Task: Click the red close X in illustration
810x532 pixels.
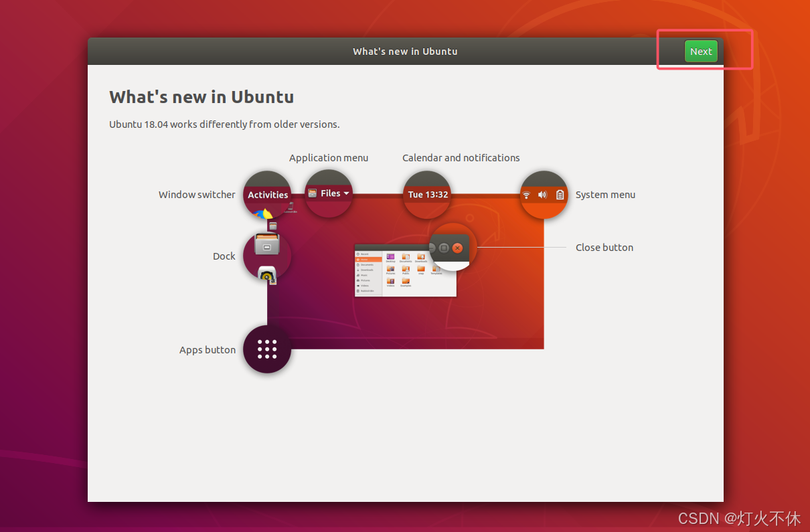Action: point(458,248)
